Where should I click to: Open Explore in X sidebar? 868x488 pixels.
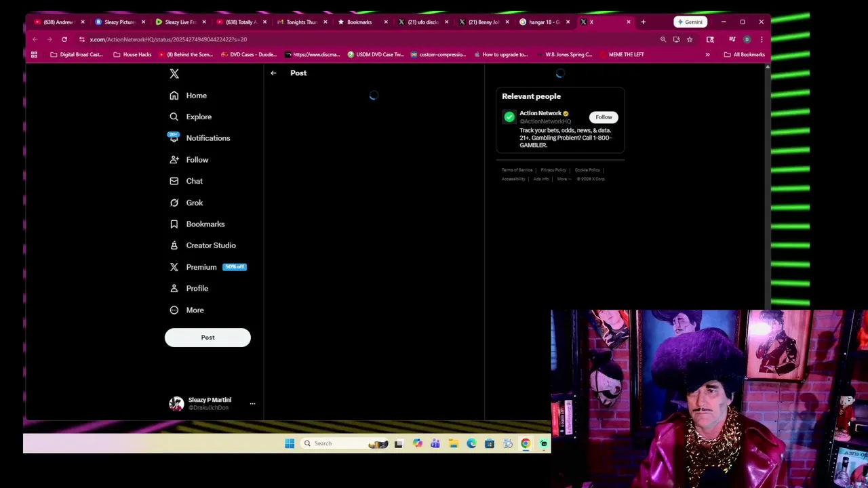click(x=191, y=117)
